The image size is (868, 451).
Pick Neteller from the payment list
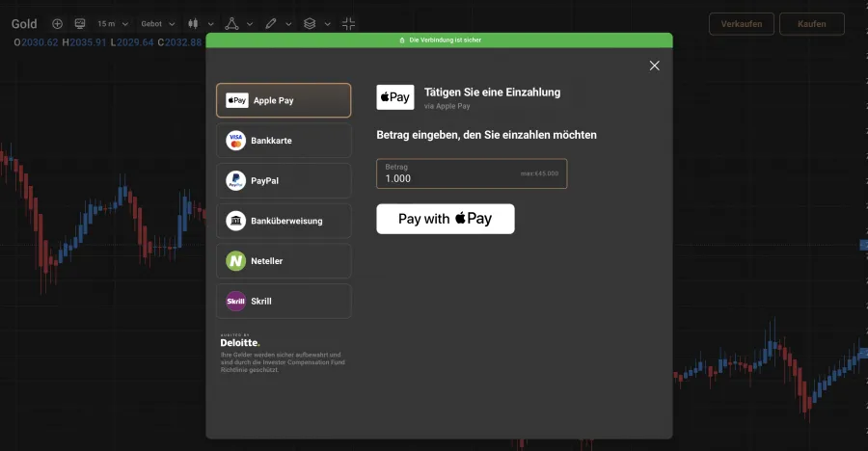pos(284,261)
